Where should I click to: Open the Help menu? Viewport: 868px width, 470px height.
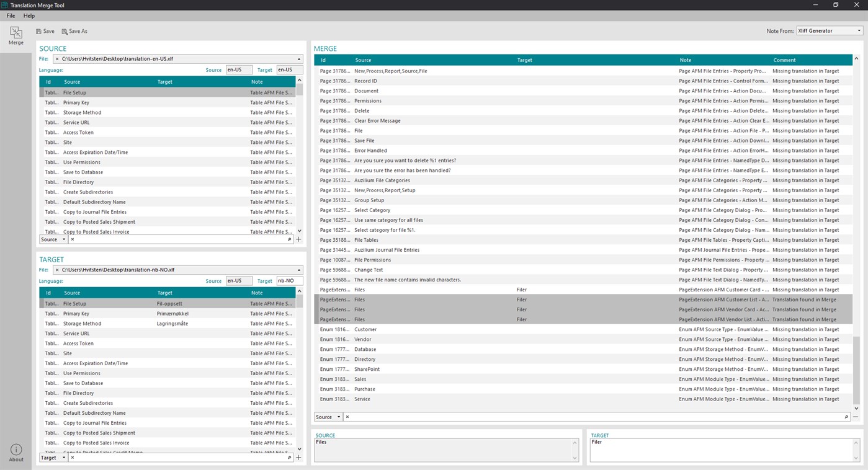29,16
